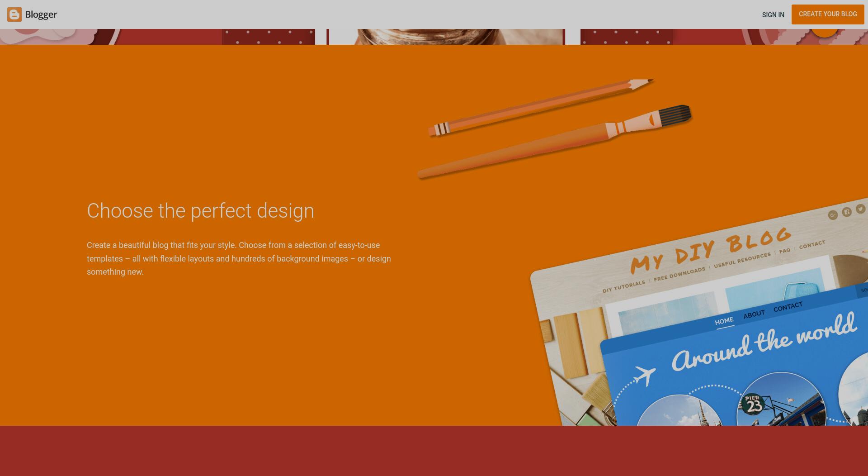The height and width of the screenshot is (476, 868).
Task: Click the Blogger logo icon
Action: (x=14, y=14)
